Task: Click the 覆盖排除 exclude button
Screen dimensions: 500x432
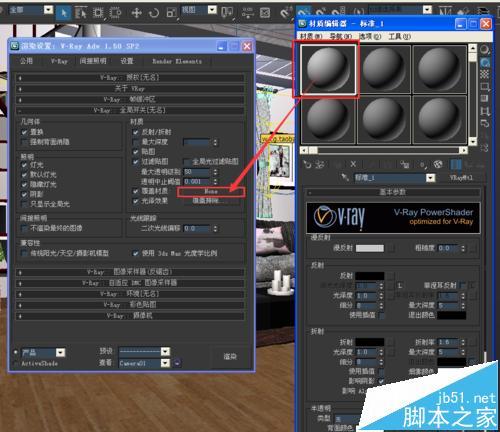Action: click(211, 201)
